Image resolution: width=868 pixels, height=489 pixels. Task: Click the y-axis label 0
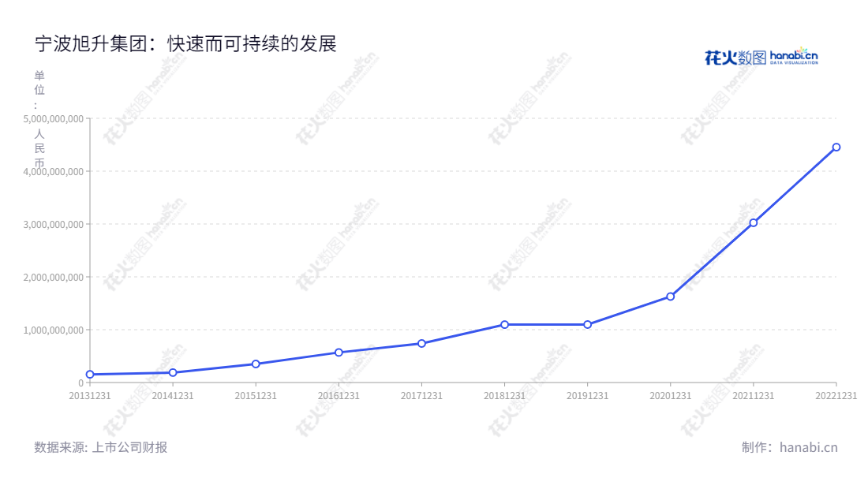point(80,383)
